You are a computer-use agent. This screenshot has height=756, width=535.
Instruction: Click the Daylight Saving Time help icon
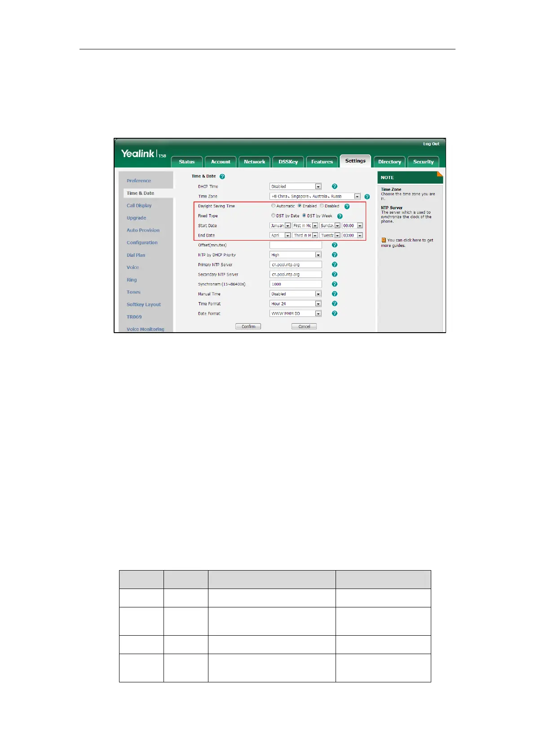[347, 207]
